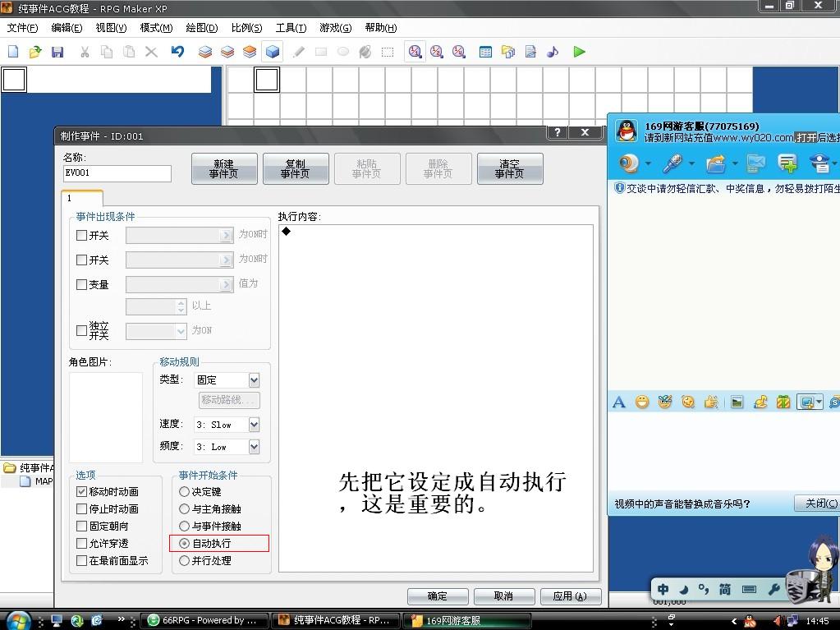Open the script editor icon
Image resolution: width=840 pixels, height=630 pixels.
coord(530,52)
